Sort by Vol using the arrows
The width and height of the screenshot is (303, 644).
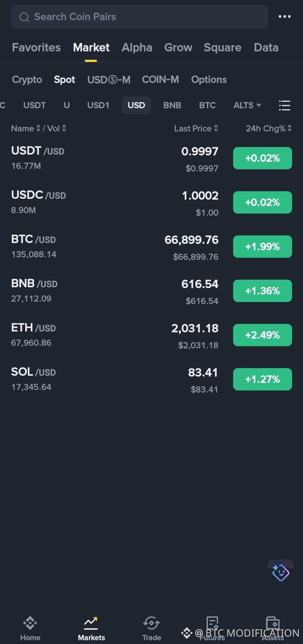click(x=64, y=128)
